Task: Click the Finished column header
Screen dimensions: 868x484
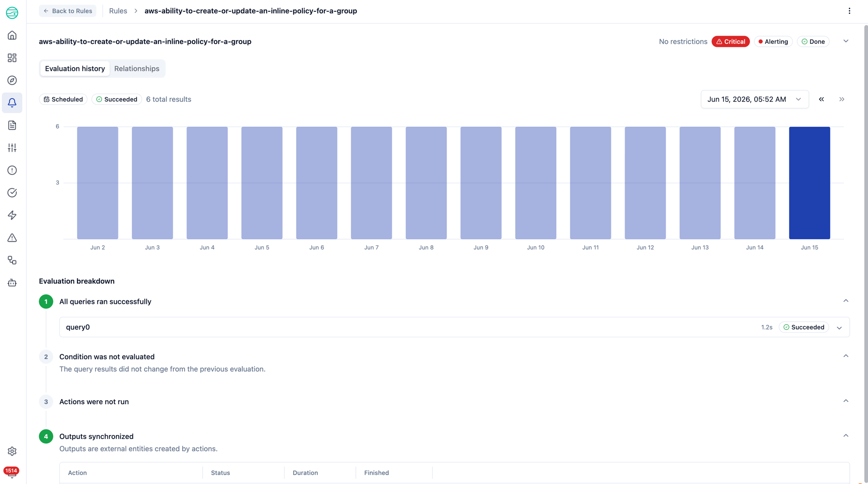Action: 376,473
